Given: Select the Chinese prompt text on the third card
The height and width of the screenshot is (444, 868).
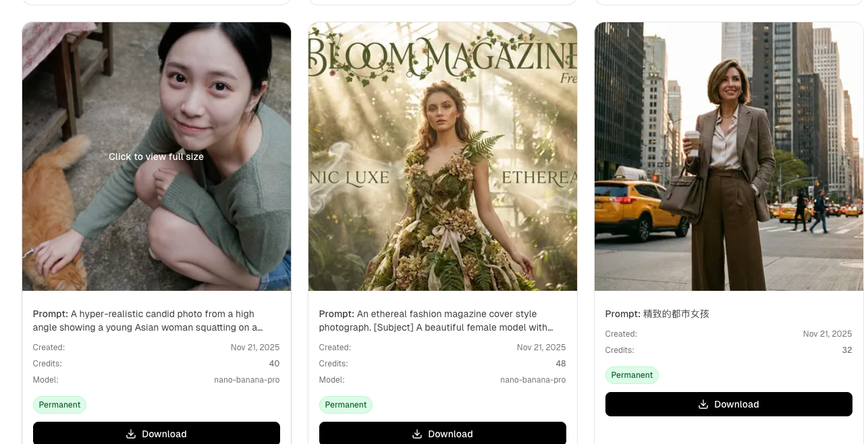Looking at the screenshot, I should click(x=676, y=314).
